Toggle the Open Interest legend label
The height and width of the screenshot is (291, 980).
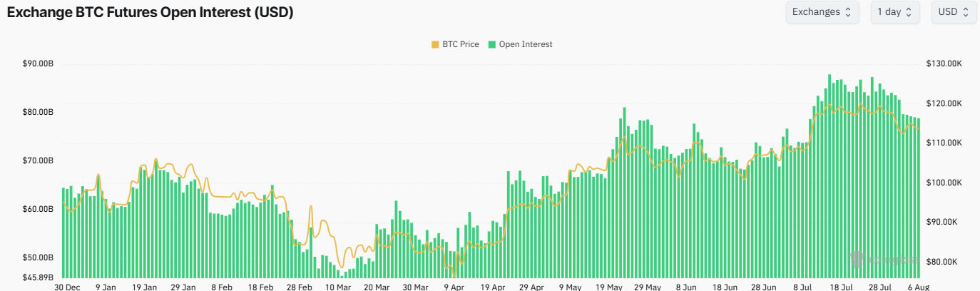(x=526, y=44)
